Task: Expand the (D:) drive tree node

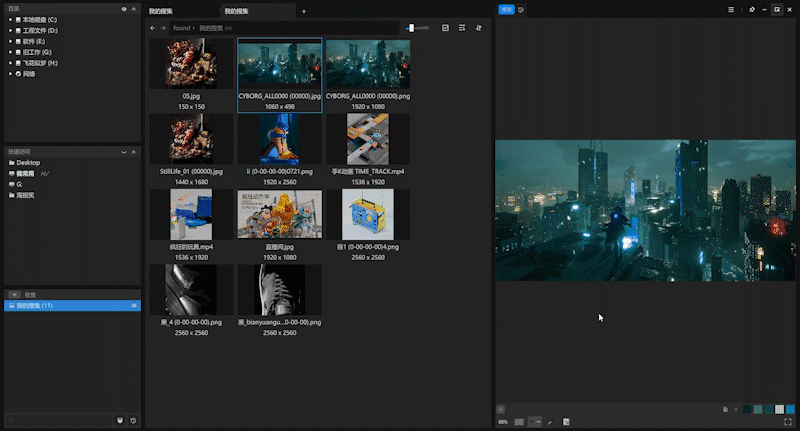Action: pyautogui.click(x=10, y=31)
